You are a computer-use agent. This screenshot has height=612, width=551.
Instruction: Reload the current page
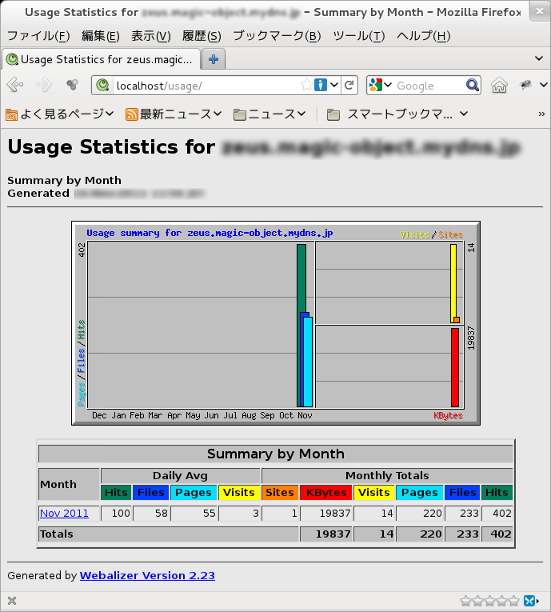[x=349, y=85]
